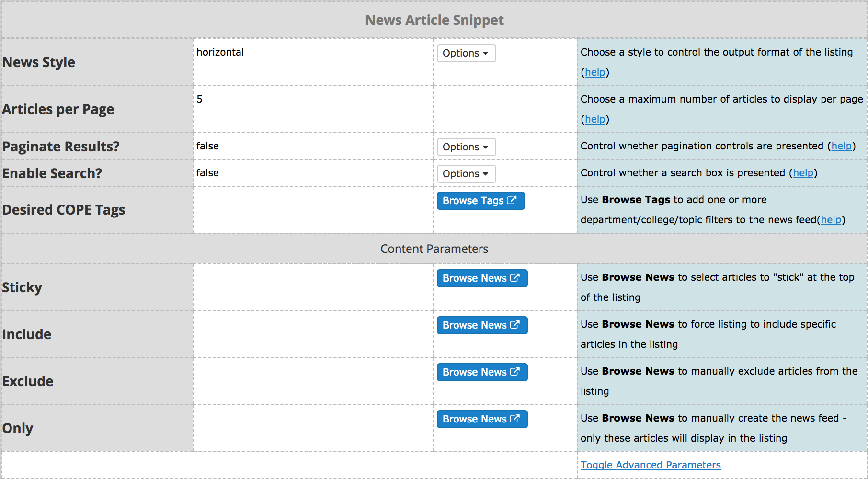Open the News Style Options dropdown
Image resolution: width=868 pixels, height=479 pixels.
(x=466, y=53)
